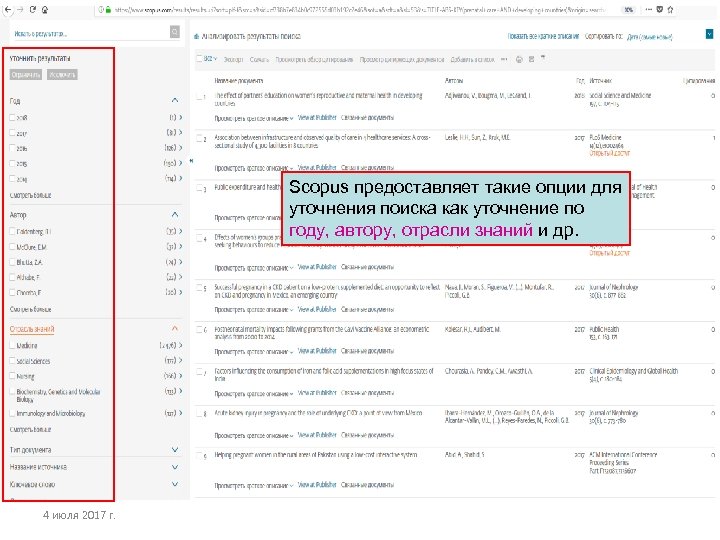Click the browser Forward arrow
Image resolution: width=720 pixels, height=540 pixels.
pyautogui.click(x=20, y=10)
